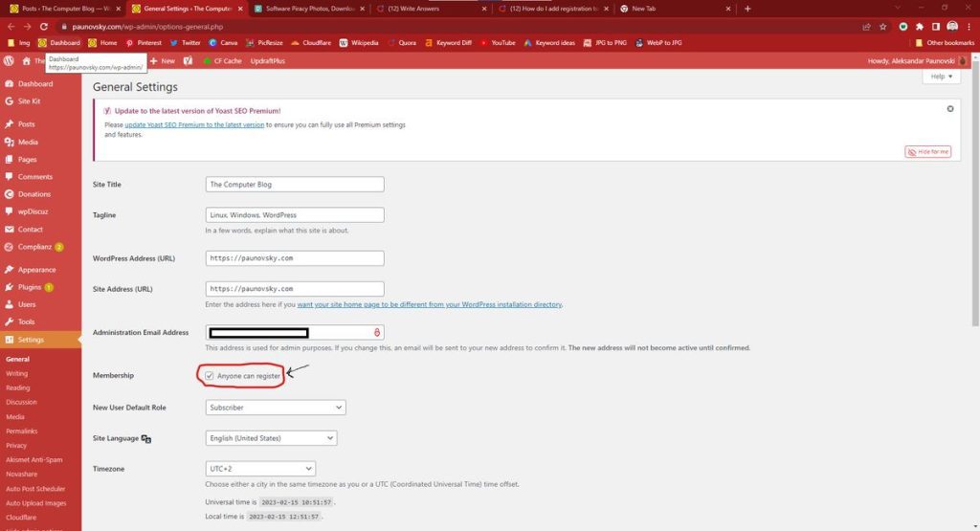This screenshot has width=980, height=531.
Task: Click the Tagline input field
Action: point(295,215)
